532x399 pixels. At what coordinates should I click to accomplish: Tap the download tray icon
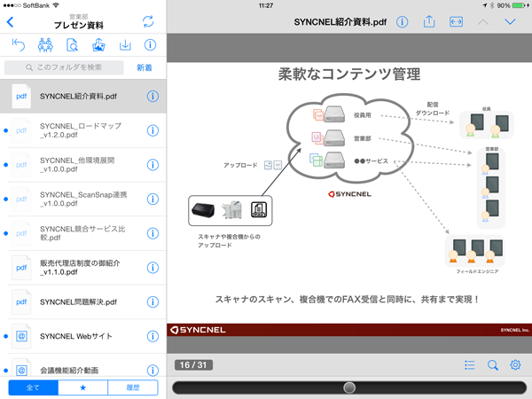(125, 45)
